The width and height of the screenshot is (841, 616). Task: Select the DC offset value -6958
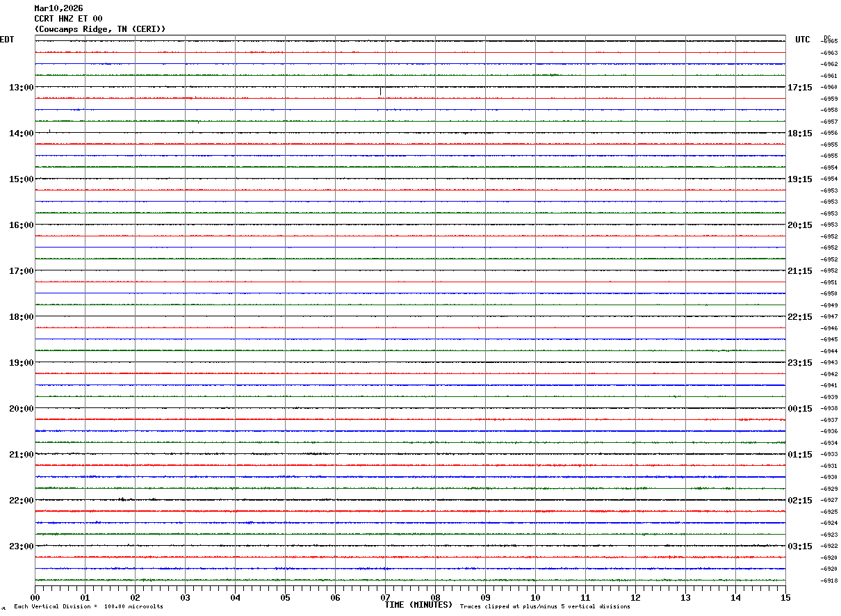[x=829, y=111]
